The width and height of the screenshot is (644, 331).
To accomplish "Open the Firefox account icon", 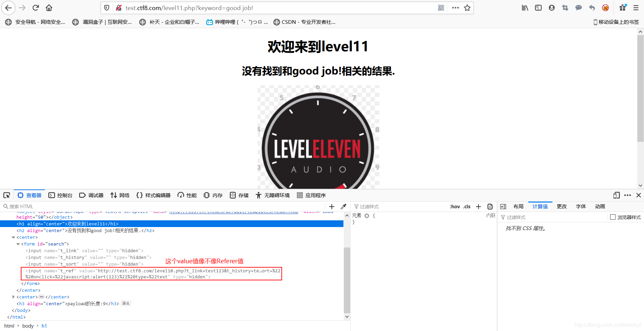I will point(552,8).
